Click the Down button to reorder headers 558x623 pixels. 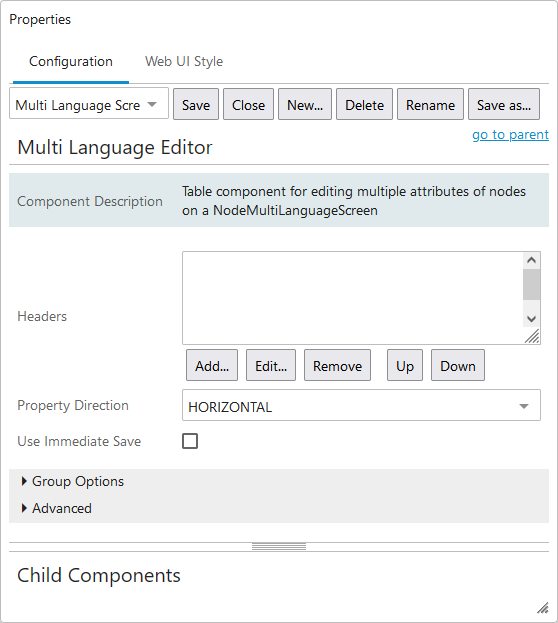tap(458, 366)
